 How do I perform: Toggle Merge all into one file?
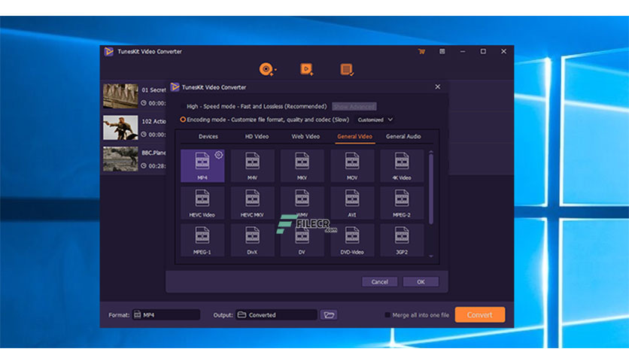387,314
